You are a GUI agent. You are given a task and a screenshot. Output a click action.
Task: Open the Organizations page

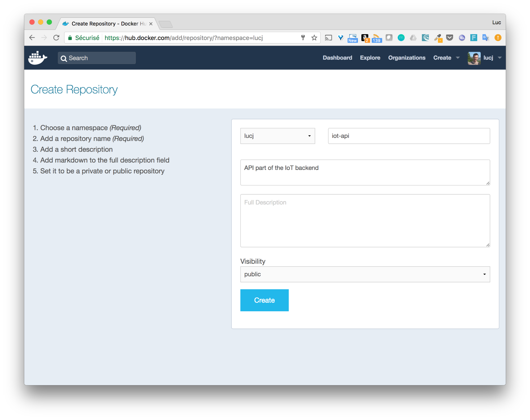click(406, 58)
